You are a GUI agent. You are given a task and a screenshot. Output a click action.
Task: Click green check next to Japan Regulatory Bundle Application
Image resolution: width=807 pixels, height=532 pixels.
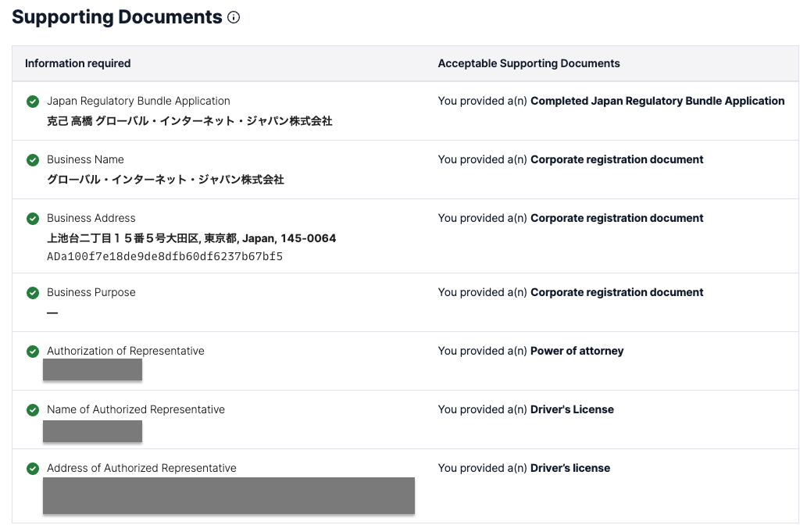click(x=33, y=102)
